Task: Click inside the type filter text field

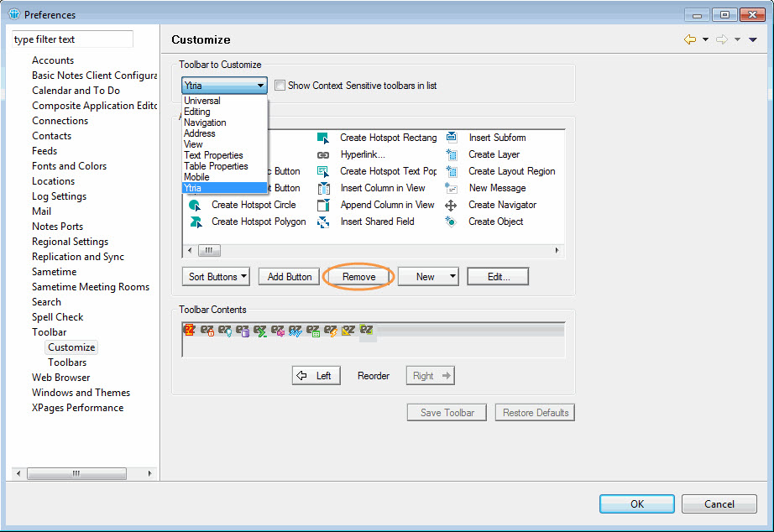Action: pyautogui.click(x=72, y=39)
